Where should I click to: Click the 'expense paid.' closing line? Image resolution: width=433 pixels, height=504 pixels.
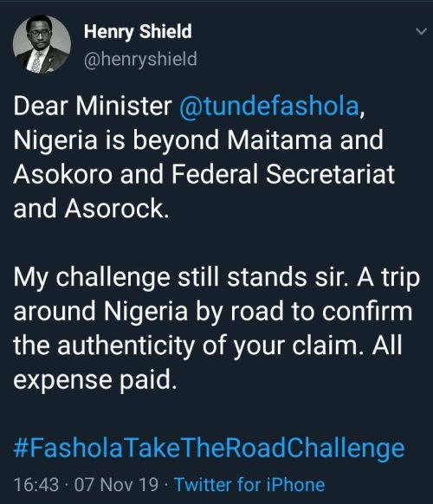[x=95, y=380]
